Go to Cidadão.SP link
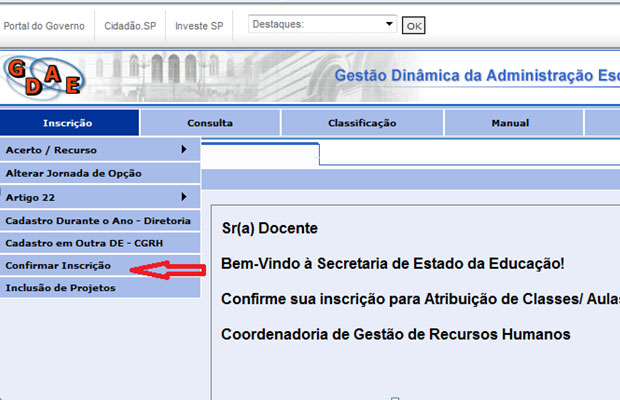The width and height of the screenshot is (620, 400). [x=129, y=25]
